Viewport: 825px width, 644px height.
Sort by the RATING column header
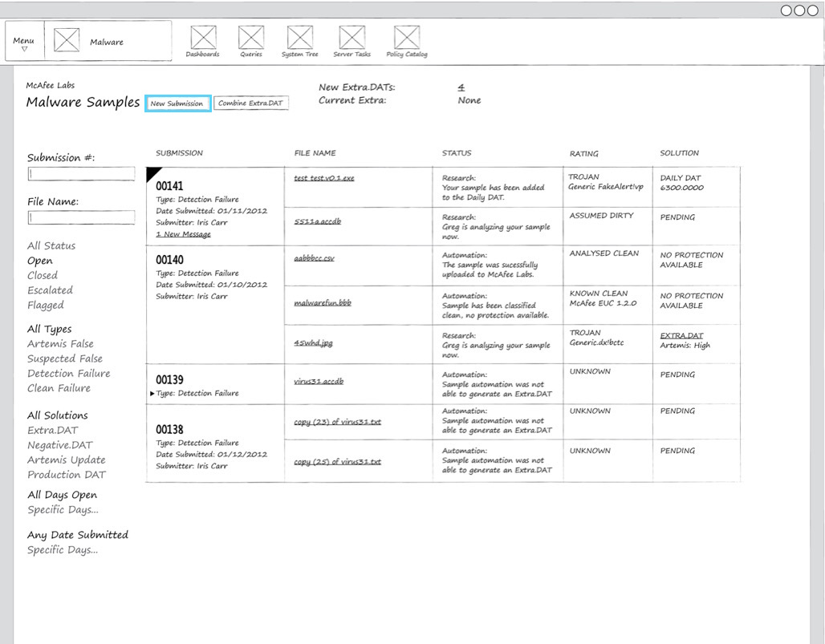[584, 153]
